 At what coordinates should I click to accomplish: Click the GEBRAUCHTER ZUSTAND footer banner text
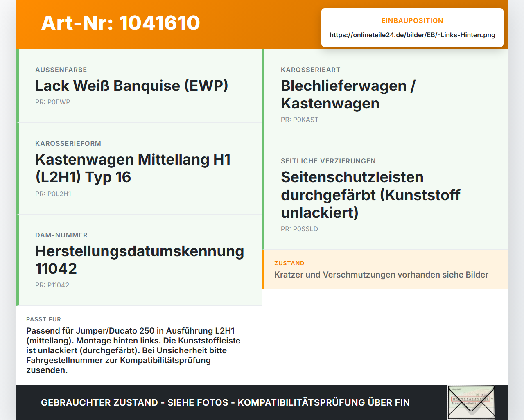tap(225, 402)
